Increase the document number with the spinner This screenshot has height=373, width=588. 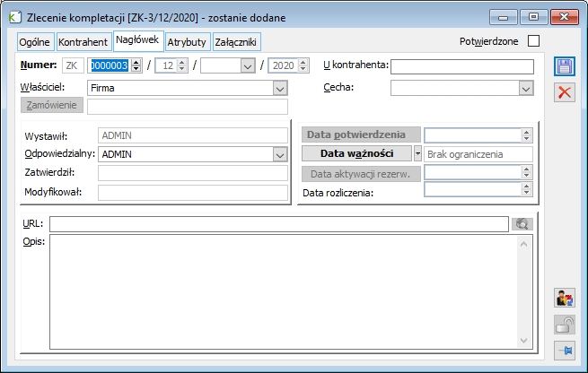click(x=136, y=63)
